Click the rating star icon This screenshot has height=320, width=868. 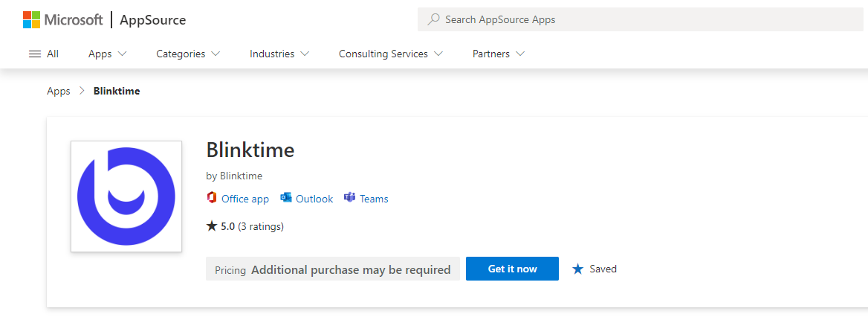(212, 225)
